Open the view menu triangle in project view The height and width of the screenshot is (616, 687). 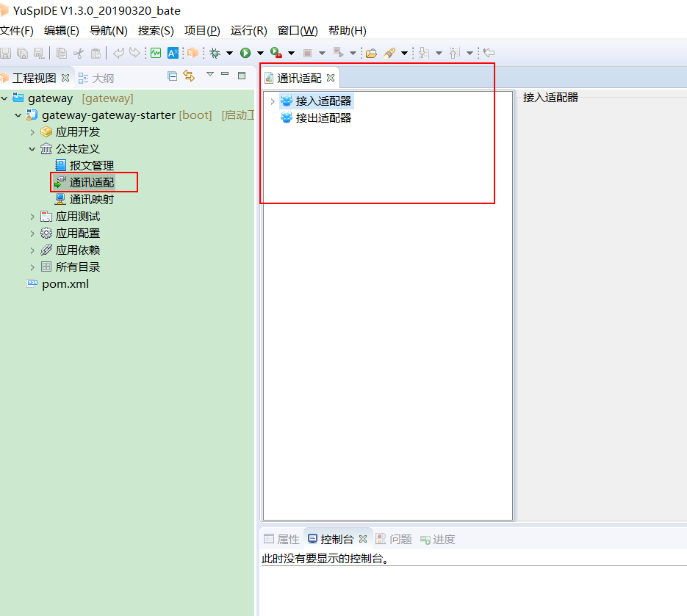209,74
